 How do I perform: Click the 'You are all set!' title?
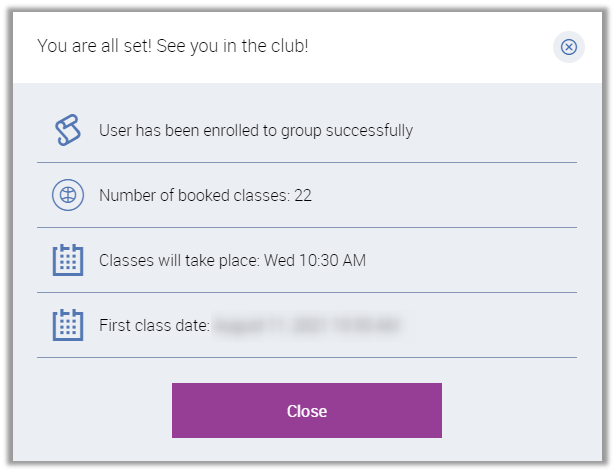tap(172, 46)
